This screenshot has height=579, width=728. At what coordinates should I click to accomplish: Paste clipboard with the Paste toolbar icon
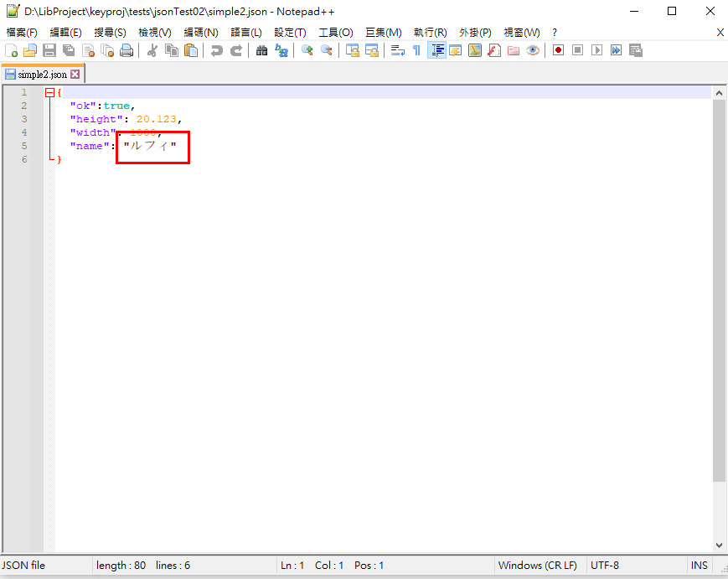point(191,50)
